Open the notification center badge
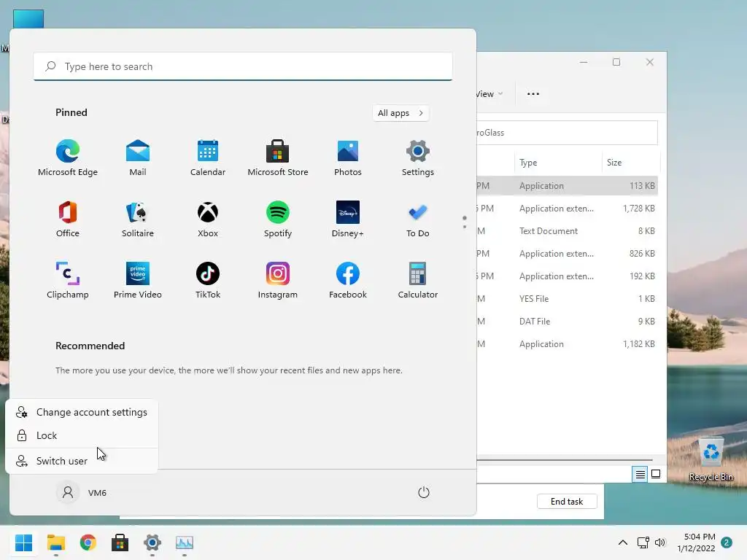The image size is (747, 560). coord(727,542)
